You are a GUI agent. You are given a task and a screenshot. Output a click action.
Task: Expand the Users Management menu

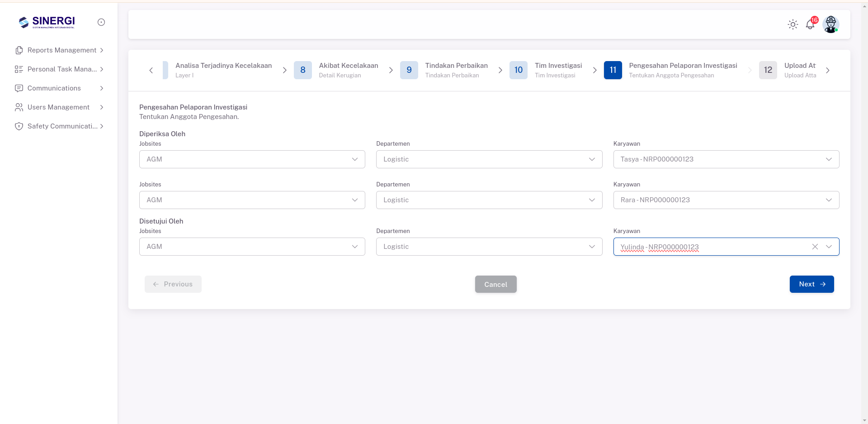(102, 107)
